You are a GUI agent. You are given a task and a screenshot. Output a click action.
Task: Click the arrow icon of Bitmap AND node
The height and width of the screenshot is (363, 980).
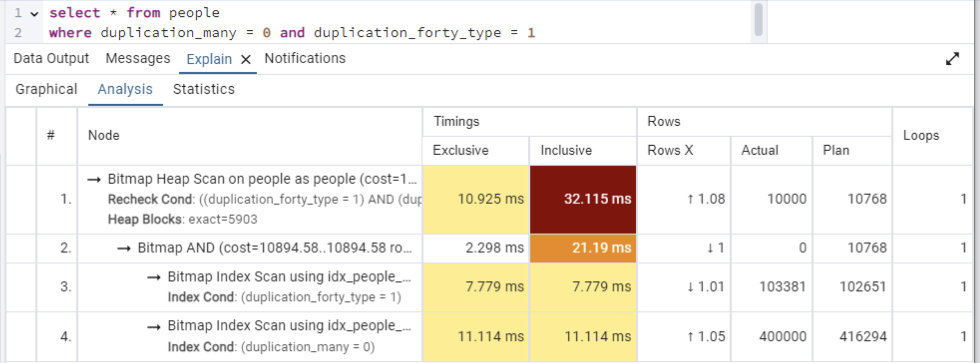(124, 248)
